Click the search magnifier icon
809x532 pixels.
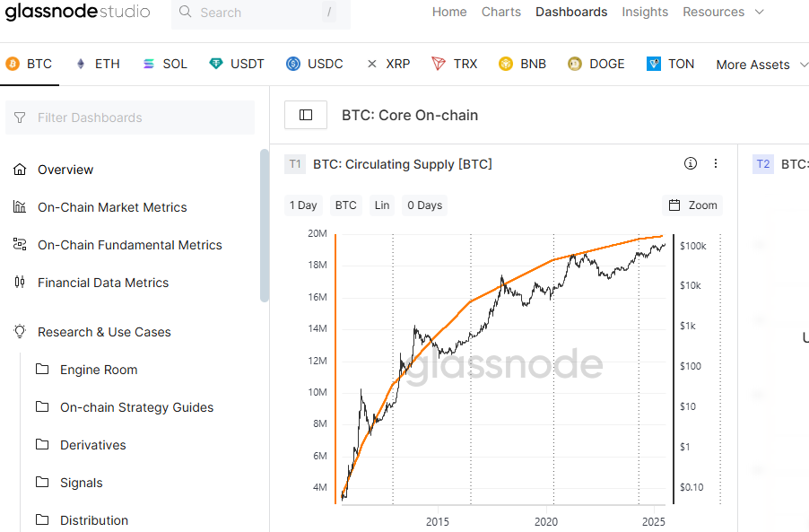pyautogui.click(x=186, y=12)
